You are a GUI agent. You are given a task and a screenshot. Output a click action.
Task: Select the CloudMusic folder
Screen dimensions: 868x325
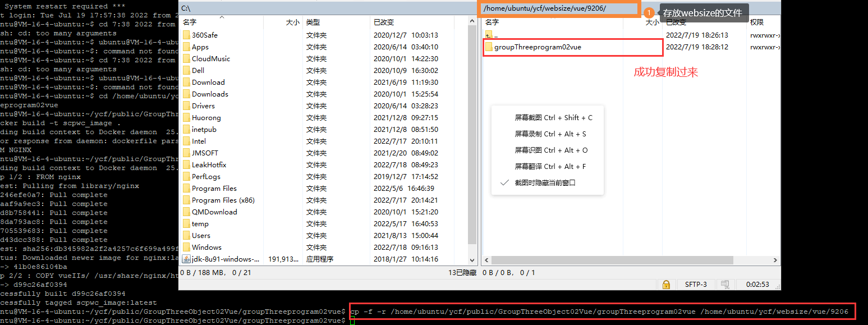click(211, 58)
